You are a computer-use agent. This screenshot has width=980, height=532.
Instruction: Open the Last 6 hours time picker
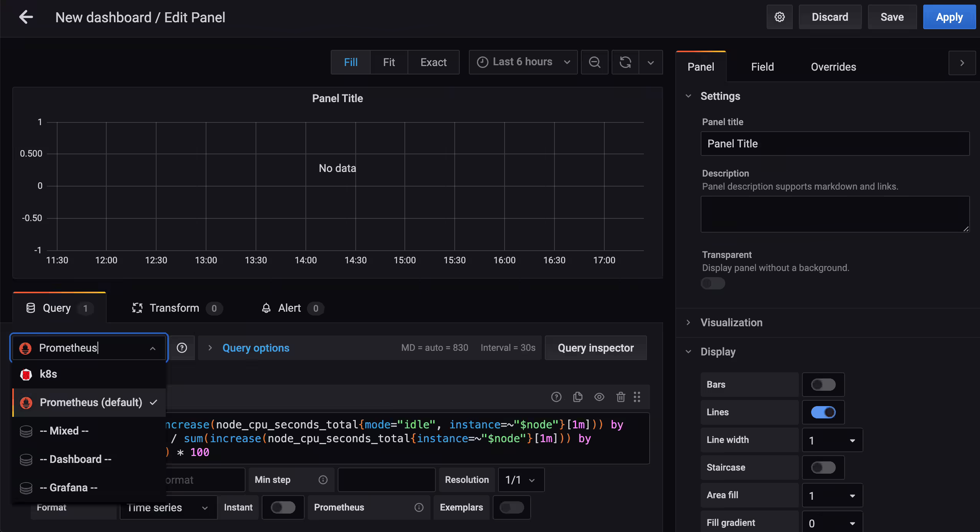(x=523, y=62)
